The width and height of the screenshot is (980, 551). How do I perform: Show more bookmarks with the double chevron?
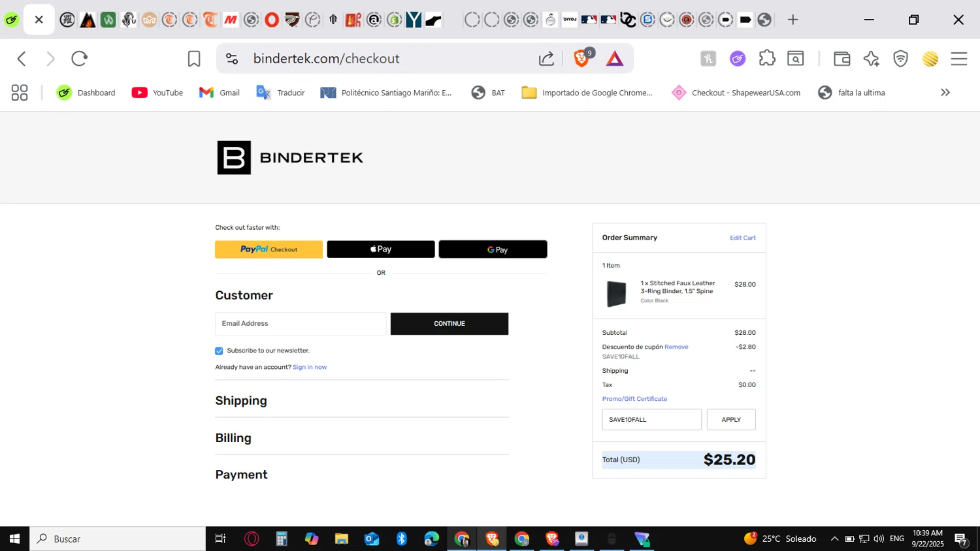click(945, 93)
